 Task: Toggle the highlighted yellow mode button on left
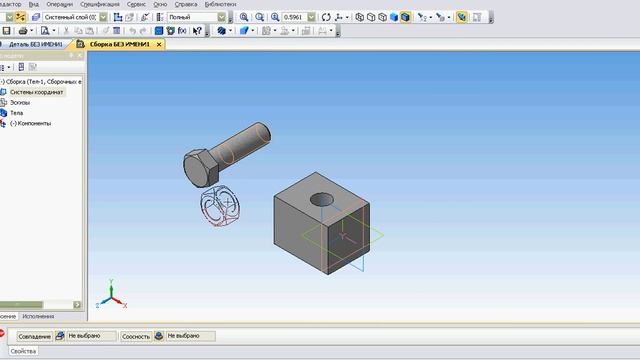[20, 17]
